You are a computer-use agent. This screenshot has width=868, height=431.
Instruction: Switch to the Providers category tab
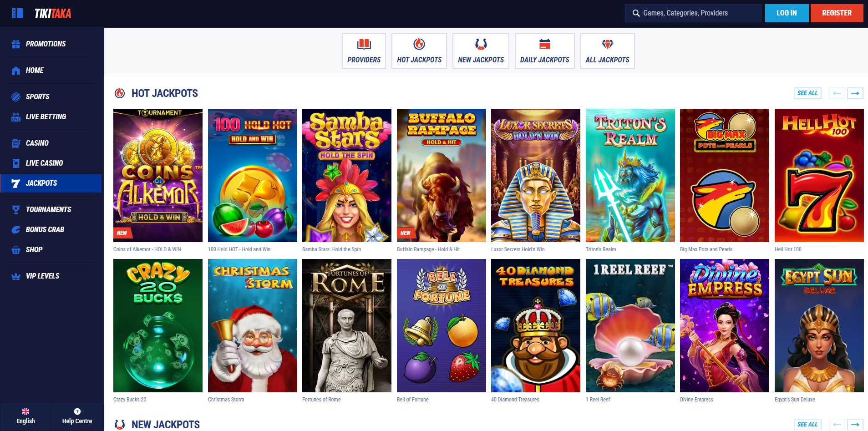coord(364,51)
